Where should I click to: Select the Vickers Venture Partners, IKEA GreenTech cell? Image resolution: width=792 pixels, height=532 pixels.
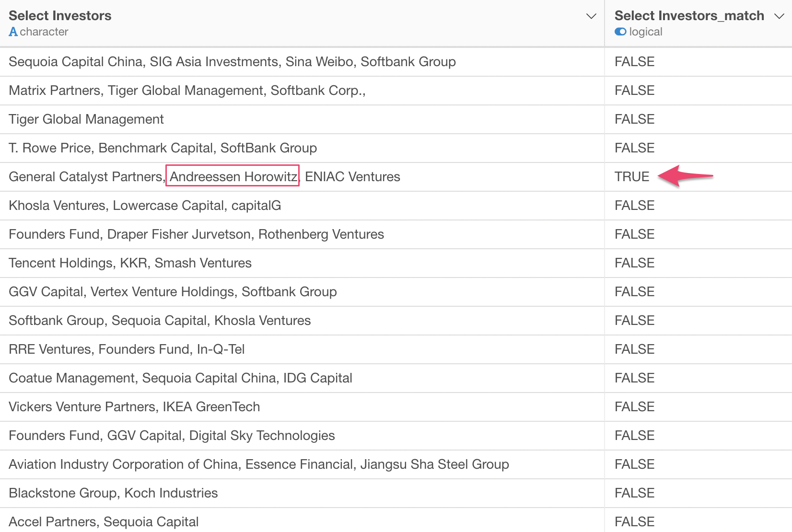tap(302, 407)
